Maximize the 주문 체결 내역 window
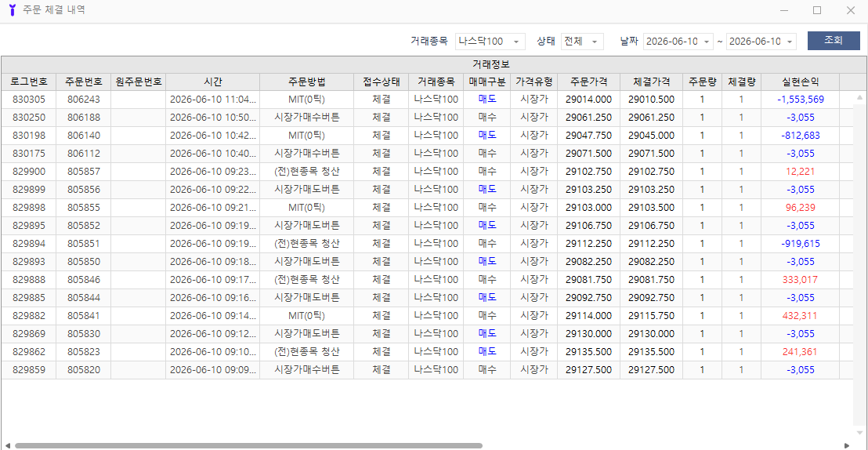The width and height of the screenshot is (868, 450). (x=817, y=10)
